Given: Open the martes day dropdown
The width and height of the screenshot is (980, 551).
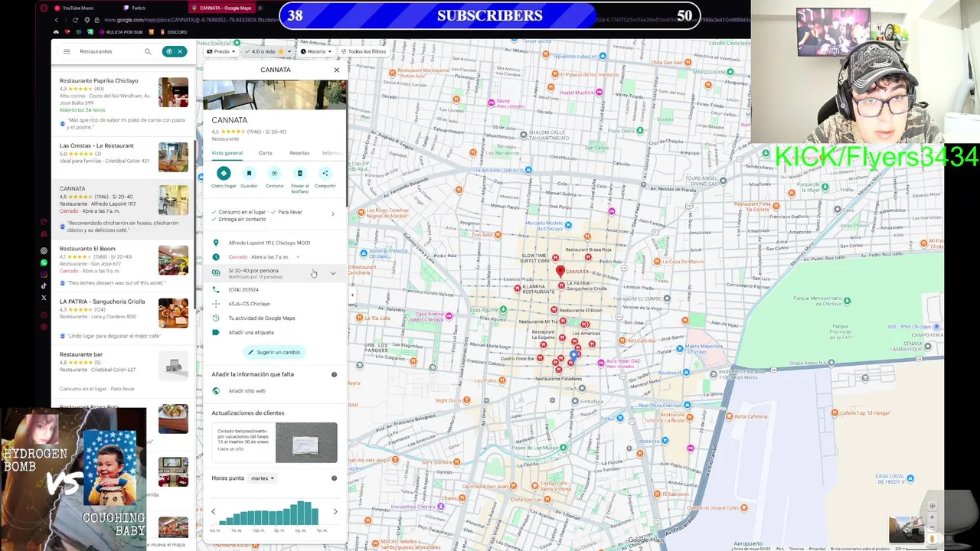Looking at the screenshot, I should click(262, 478).
